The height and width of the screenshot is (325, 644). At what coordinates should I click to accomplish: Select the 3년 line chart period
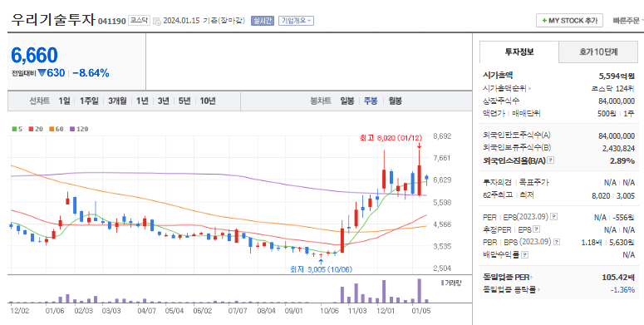[x=163, y=101]
